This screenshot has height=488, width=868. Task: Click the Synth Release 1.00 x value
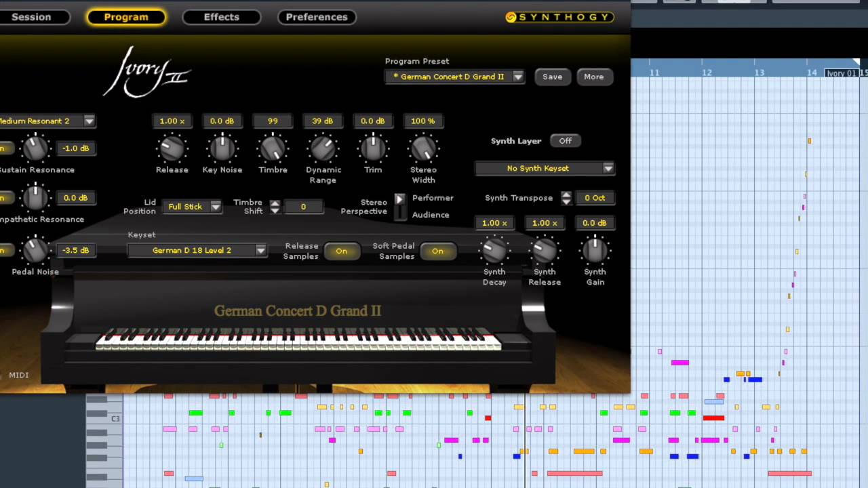click(x=545, y=223)
